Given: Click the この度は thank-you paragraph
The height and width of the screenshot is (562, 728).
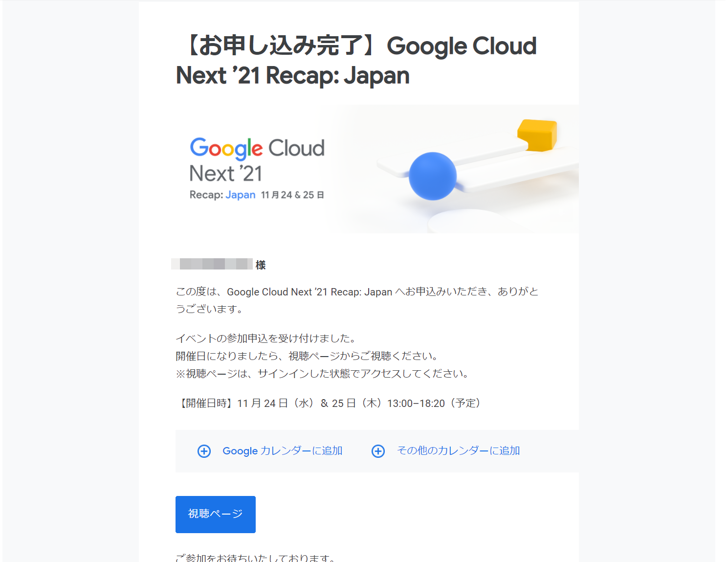Looking at the screenshot, I should [x=357, y=300].
